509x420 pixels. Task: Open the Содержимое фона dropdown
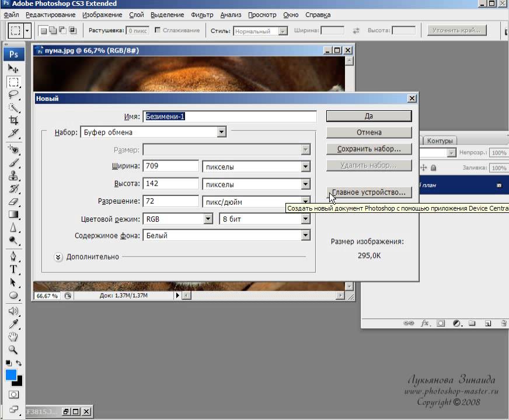pyautogui.click(x=305, y=236)
